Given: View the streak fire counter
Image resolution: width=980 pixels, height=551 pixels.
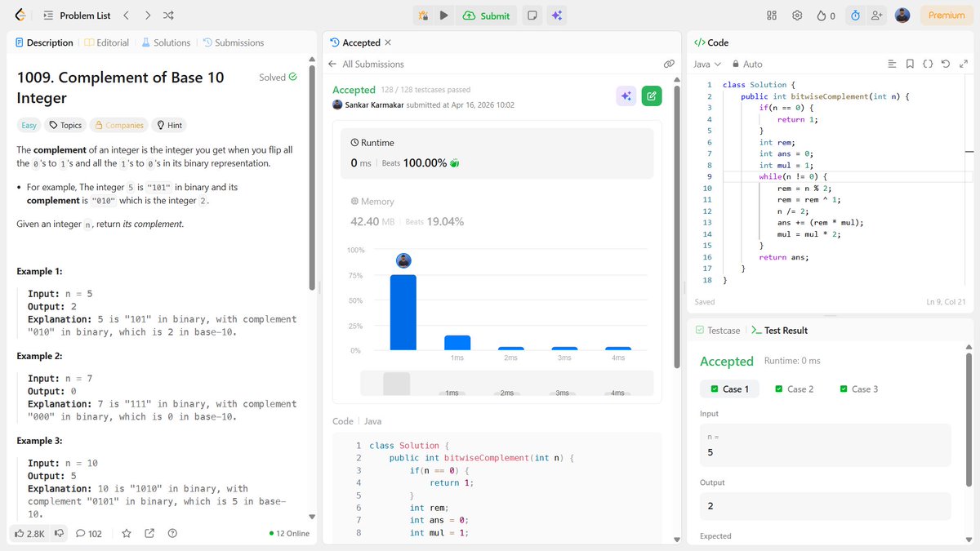Looking at the screenshot, I should 826,16.
